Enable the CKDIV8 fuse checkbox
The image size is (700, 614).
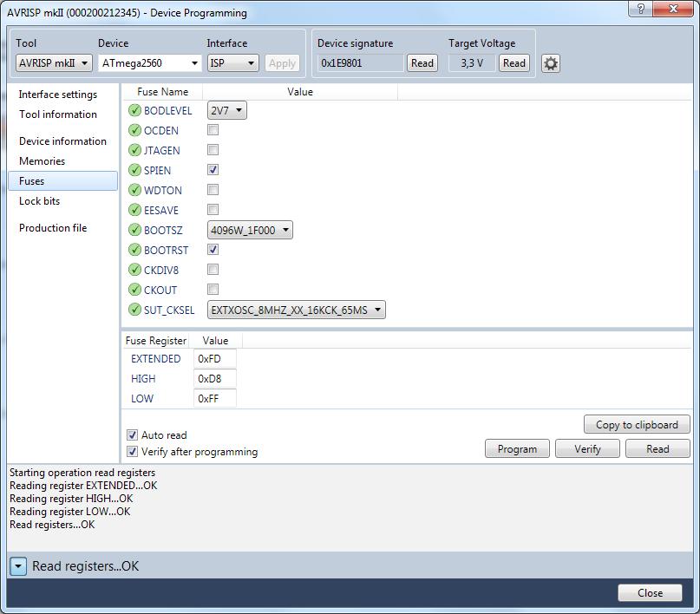213,269
